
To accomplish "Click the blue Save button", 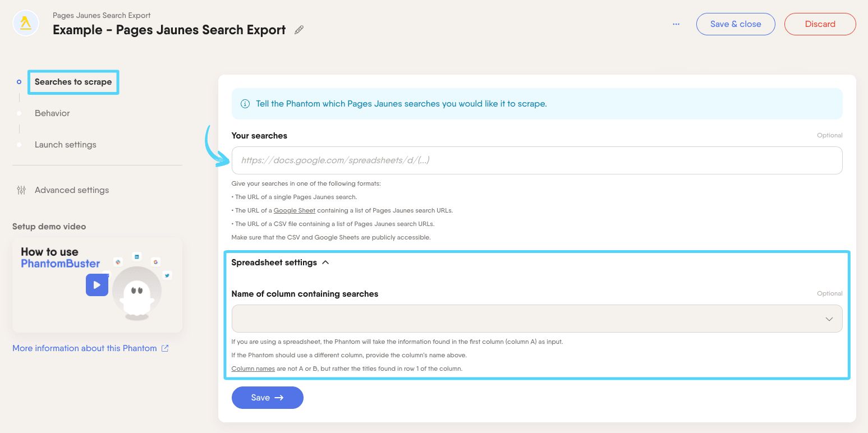I will coord(268,398).
